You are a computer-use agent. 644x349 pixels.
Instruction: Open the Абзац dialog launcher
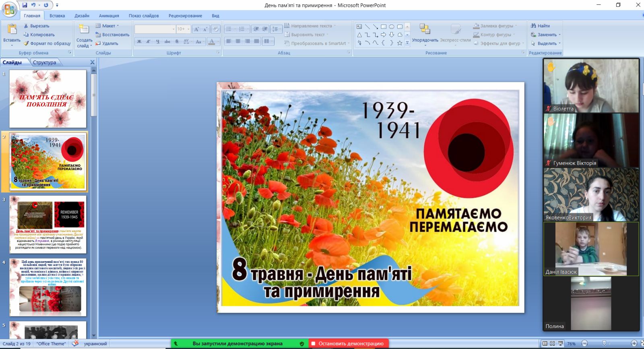coord(349,53)
